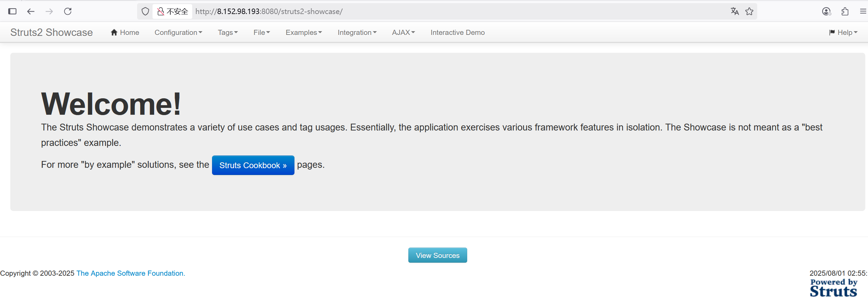Expand the Configuration dropdown menu

click(179, 32)
